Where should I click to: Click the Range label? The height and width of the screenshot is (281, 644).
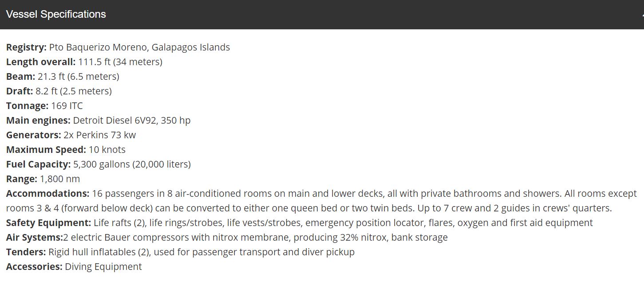[22, 179]
